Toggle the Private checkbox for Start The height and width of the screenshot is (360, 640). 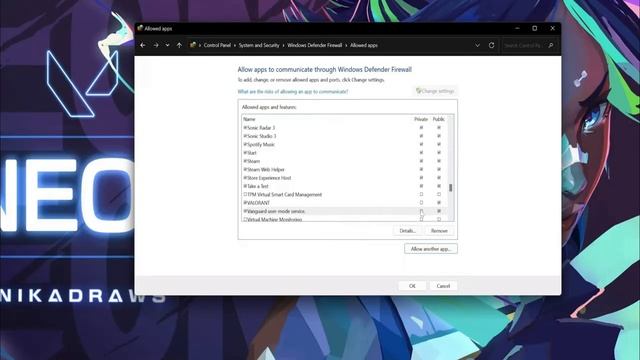421,153
